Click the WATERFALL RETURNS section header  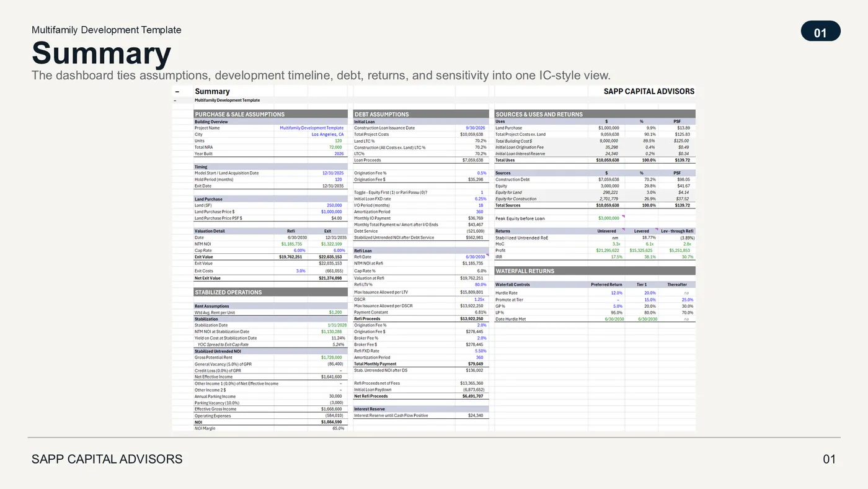595,271
